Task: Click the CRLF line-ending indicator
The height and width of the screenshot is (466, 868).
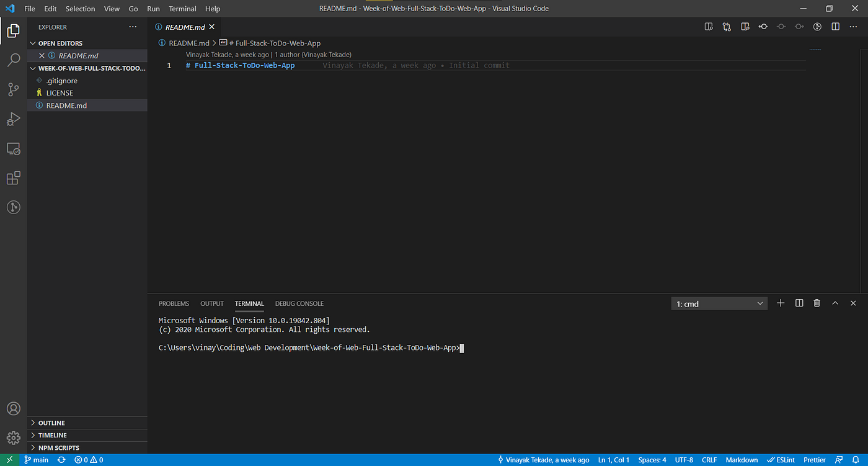Action: tap(709, 460)
